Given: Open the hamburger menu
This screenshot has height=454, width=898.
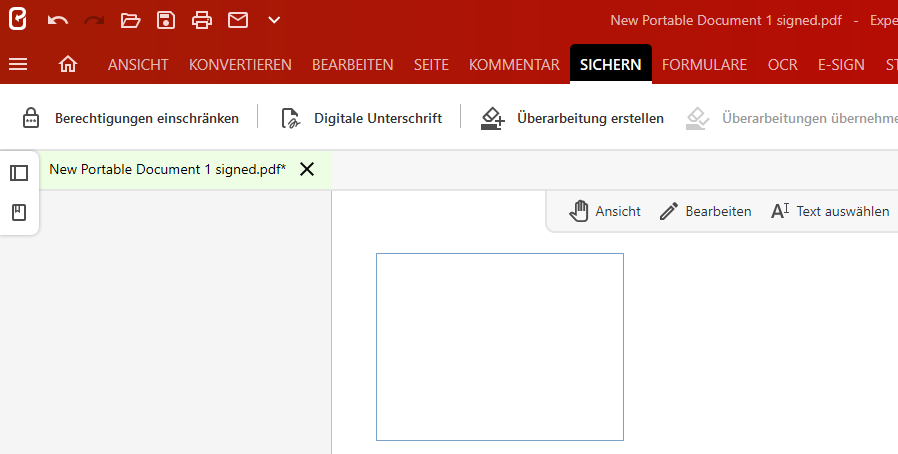Looking at the screenshot, I should point(18,64).
